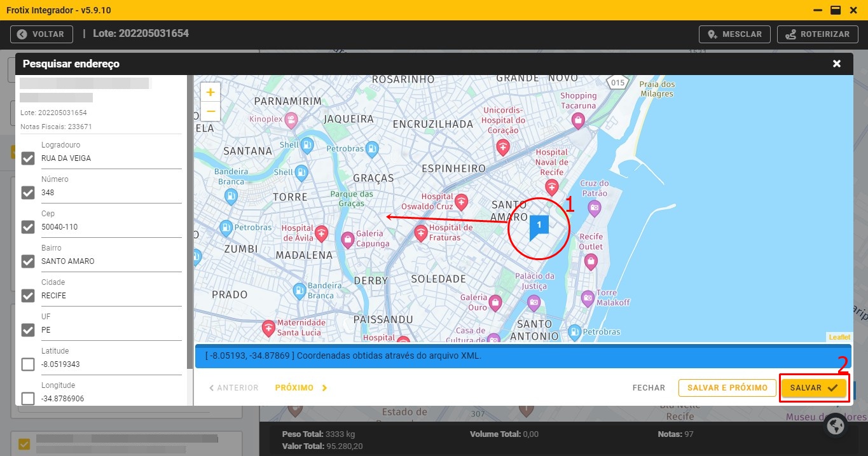Click into the Número field showing 348

click(108, 193)
